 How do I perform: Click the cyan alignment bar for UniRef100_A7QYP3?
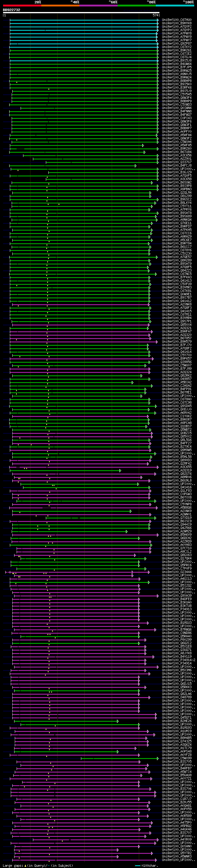tap(84, 30)
